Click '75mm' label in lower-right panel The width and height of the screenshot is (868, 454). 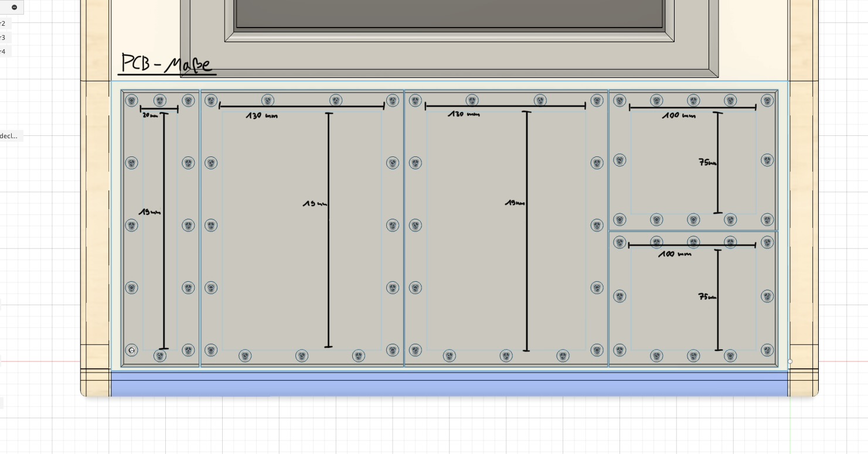coord(707,297)
